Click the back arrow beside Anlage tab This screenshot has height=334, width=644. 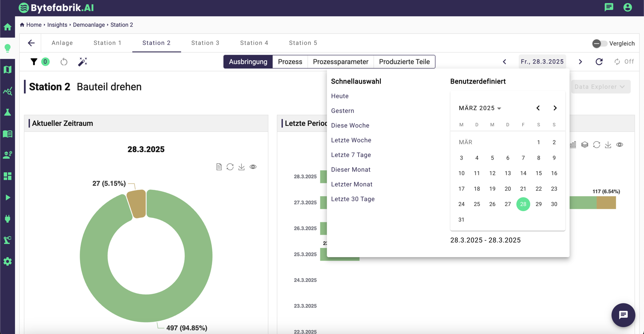click(x=31, y=43)
